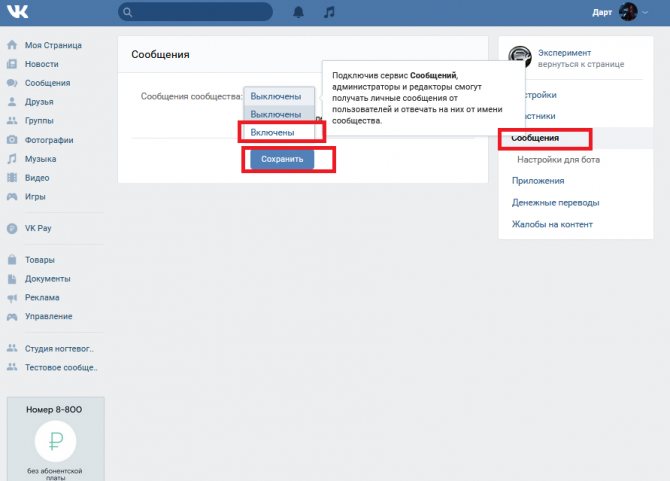Open Жалобы на контент in settings menu
This screenshot has height=481, width=670.
coord(552,224)
